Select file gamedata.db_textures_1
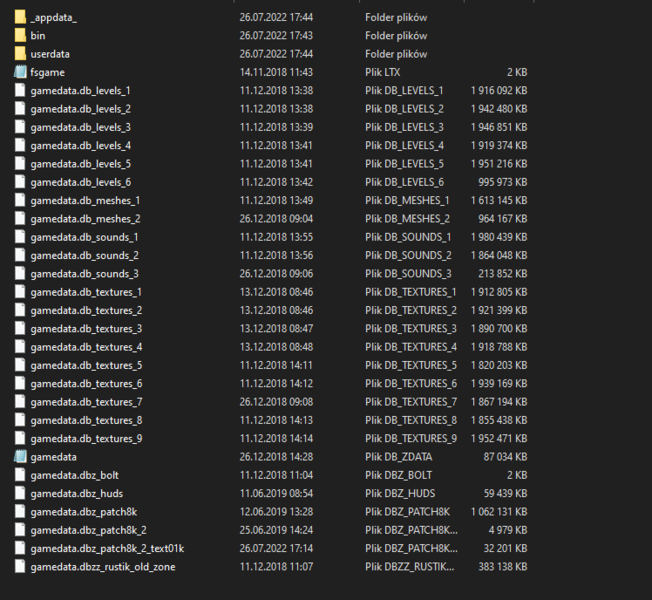Viewport: 652px width, 600px height. pyautogui.click(x=86, y=292)
